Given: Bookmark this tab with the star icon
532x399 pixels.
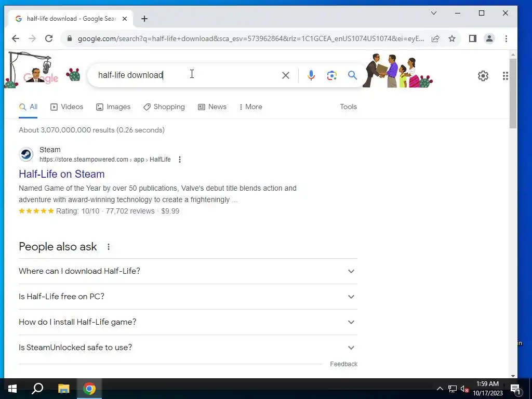Looking at the screenshot, I should 452,38.
